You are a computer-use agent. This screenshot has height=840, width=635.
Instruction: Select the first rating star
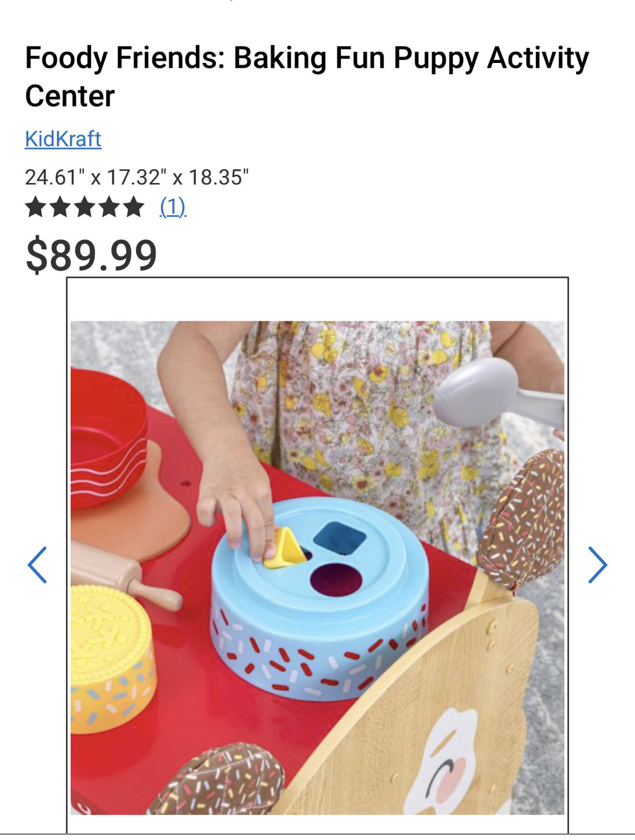36,206
